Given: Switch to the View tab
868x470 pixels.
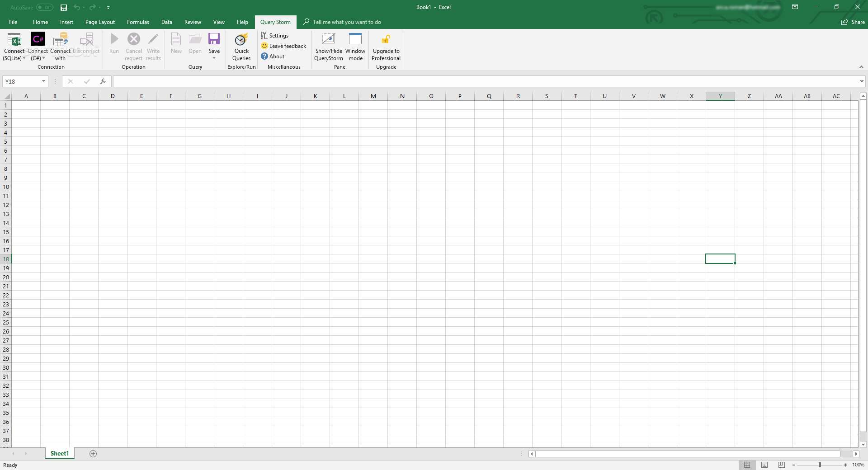Looking at the screenshot, I should coord(219,22).
